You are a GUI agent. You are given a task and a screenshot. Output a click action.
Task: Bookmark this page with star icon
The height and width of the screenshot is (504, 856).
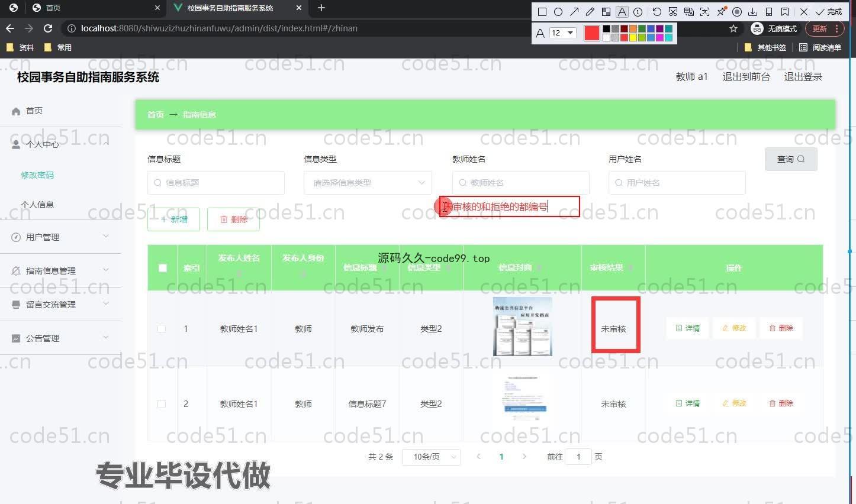click(x=733, y=28)
